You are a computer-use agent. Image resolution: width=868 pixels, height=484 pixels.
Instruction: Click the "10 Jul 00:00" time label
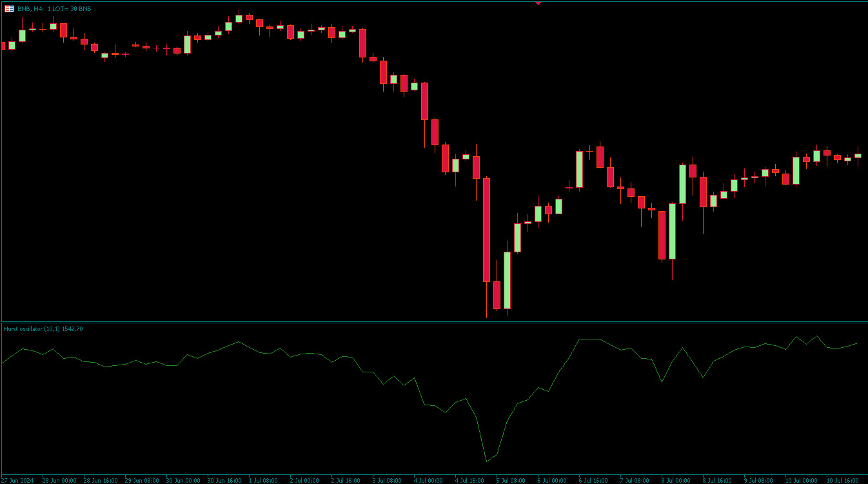pyautogui.click(x=802, y=480)
